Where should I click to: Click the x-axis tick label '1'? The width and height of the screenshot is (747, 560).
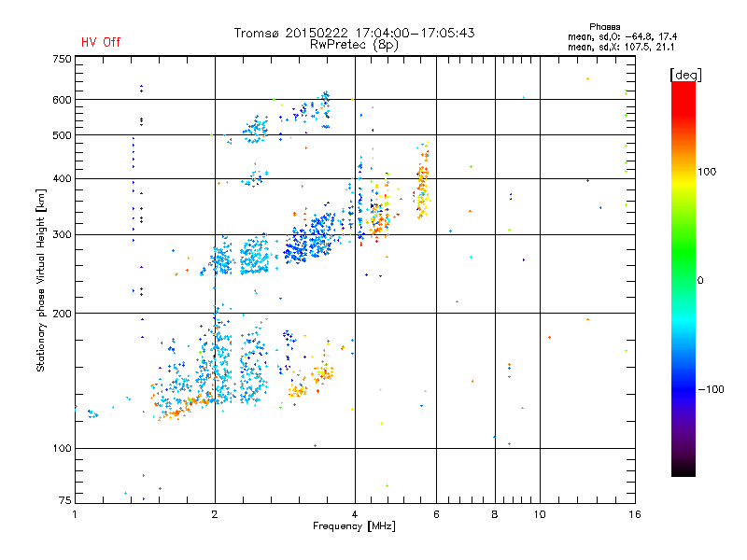pos(75,514)
